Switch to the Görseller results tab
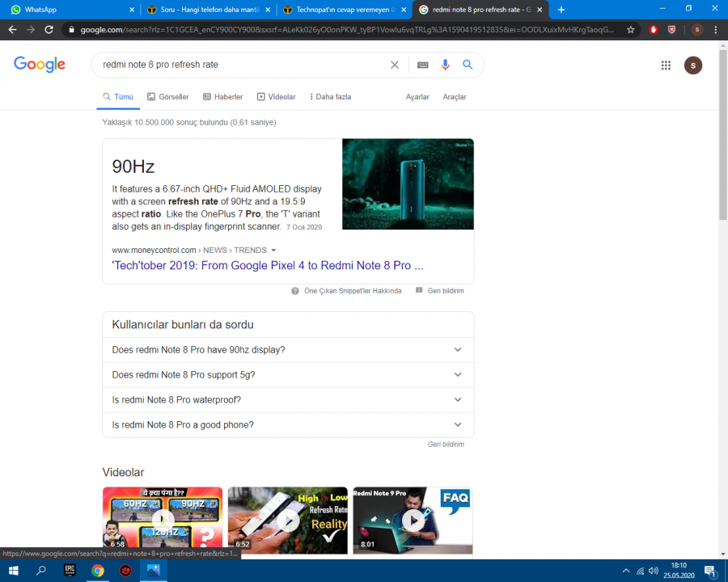Screen dimensions: 728x582 tap(168, 97)
